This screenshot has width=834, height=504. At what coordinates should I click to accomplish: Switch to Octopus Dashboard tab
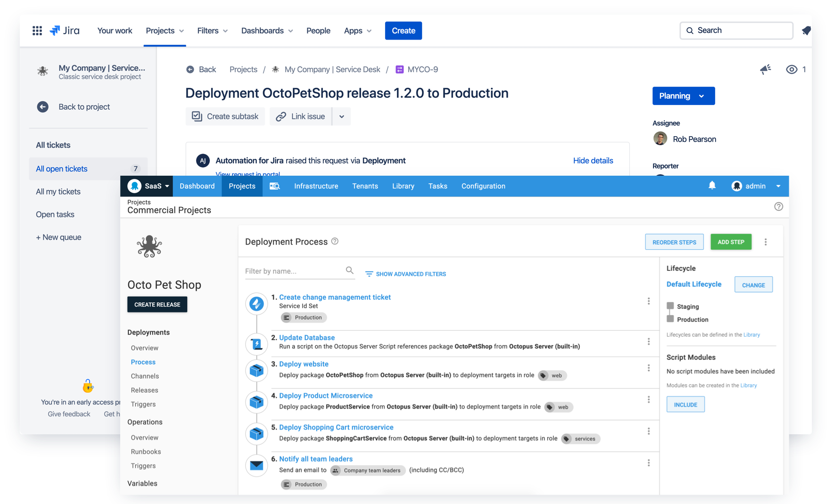pyautogui.click(x=197, y=186)
